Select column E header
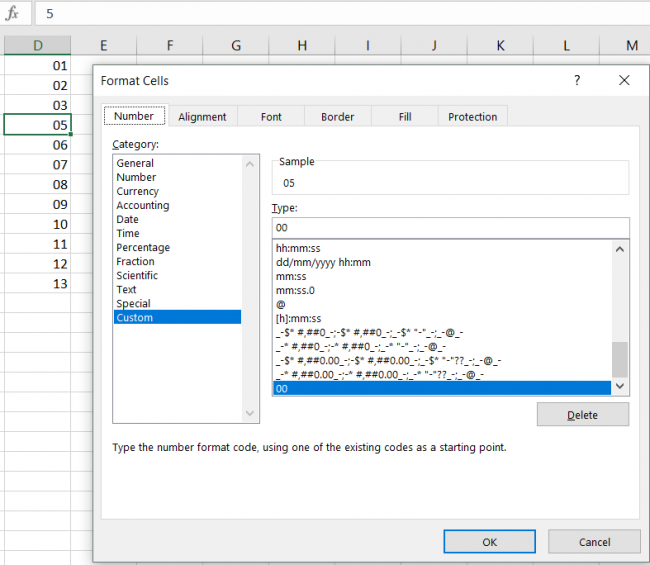 (x=104, y=45)
